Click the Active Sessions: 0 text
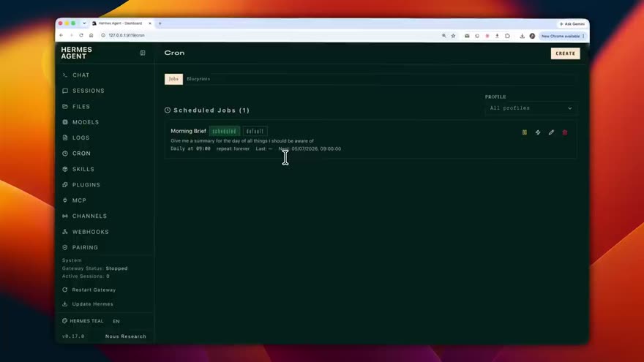The height and width of the screenshot is (362, 644). pos(86,276)
